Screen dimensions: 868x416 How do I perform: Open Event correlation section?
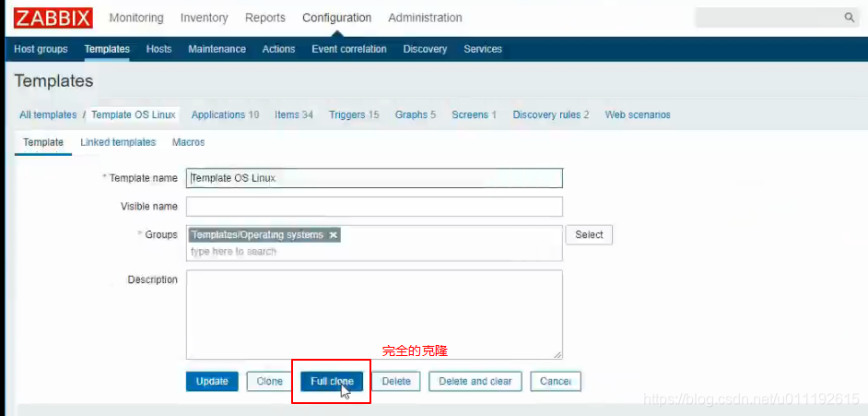click(348, 49)
